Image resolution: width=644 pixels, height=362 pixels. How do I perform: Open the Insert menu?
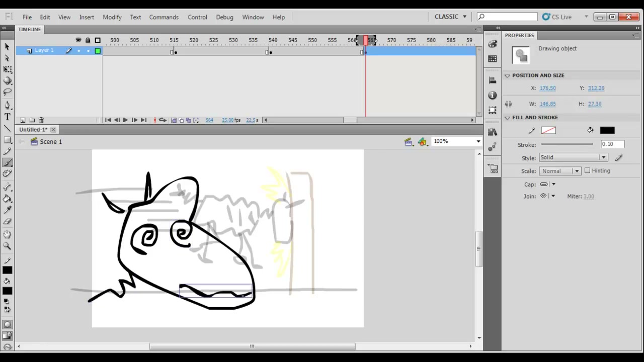point(87,17)
